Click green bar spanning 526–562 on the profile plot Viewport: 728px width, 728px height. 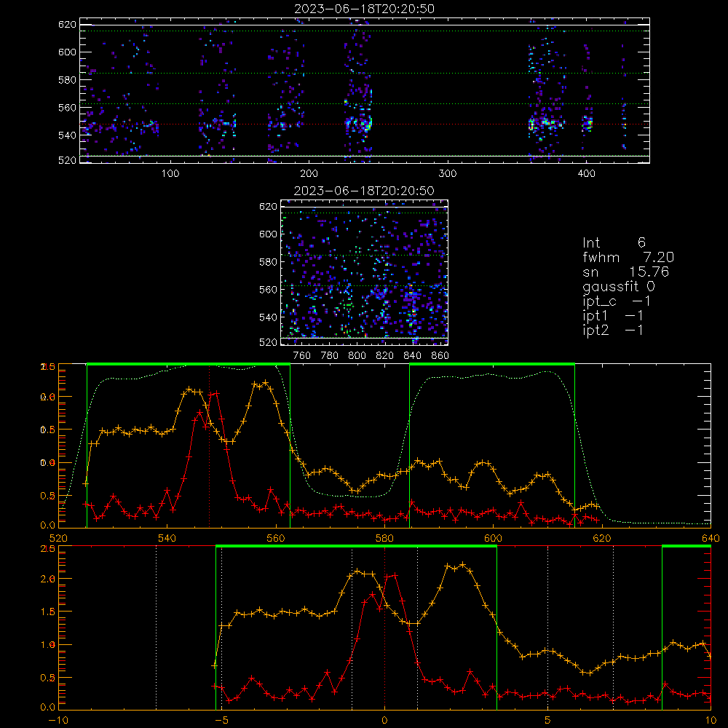click(x=189, y=364)
